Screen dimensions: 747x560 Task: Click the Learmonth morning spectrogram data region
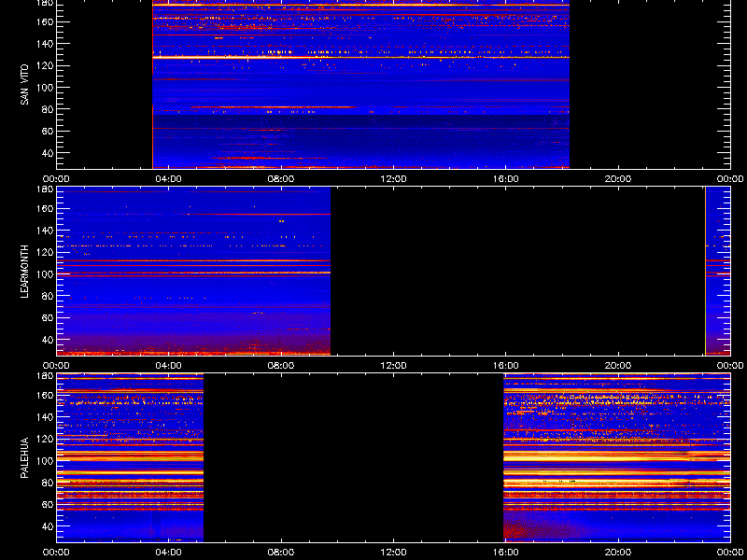click(x=193, y=271)
